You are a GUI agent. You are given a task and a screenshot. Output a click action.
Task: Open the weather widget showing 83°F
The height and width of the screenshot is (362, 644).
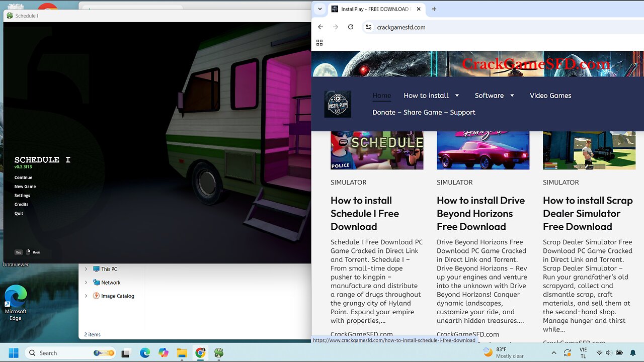coord(504,352)
